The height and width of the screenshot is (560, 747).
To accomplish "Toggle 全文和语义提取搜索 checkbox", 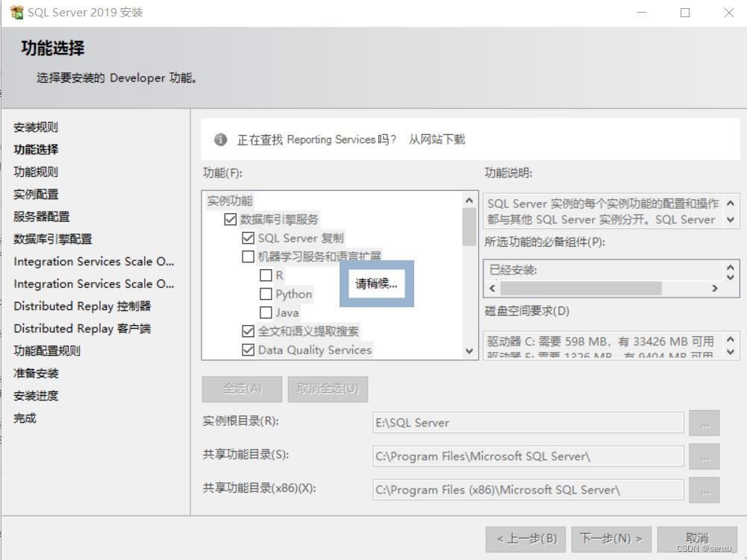I will (x=248, y=331).
